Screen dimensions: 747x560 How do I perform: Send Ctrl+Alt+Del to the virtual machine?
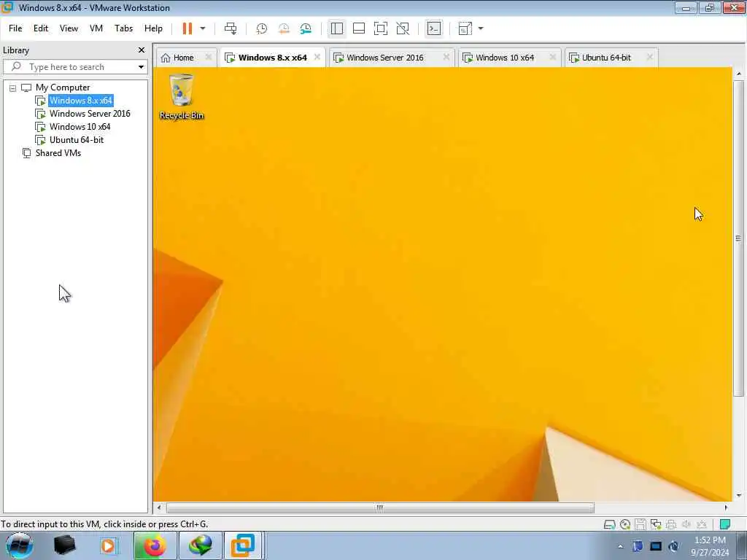[231, 28]
